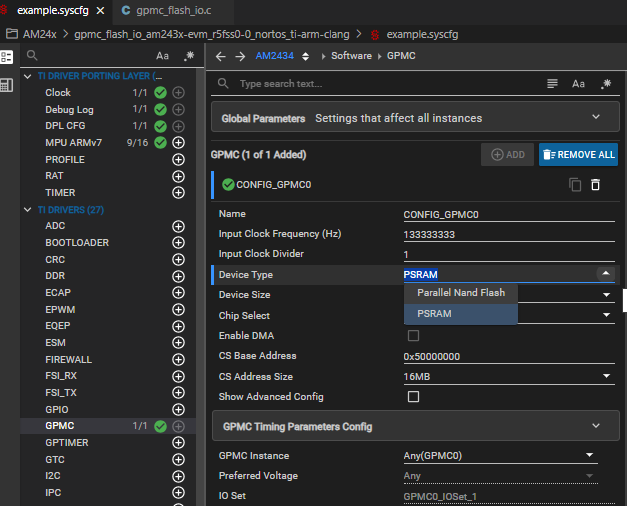Select FSI_RX in the drivers list

(x=61, y=376)
